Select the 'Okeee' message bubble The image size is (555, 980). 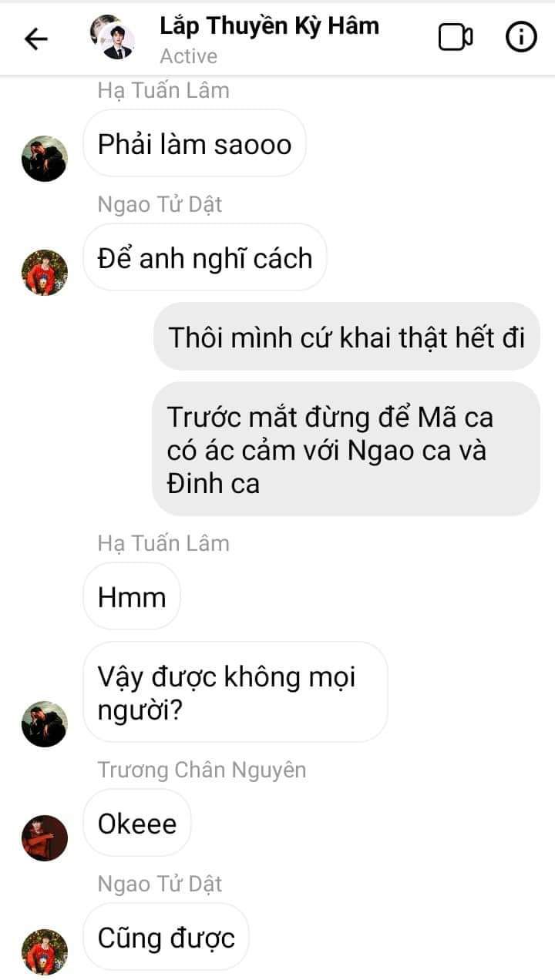pyautogui.click(x=137, y=823)
